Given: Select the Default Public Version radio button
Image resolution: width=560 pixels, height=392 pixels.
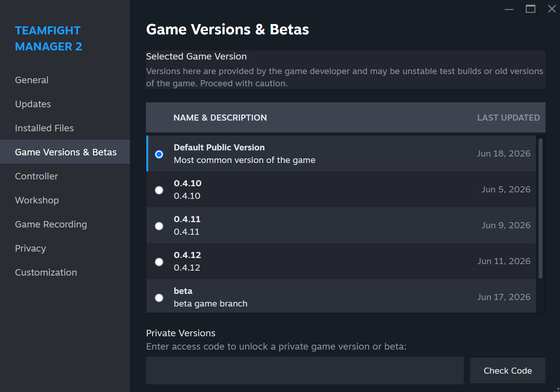Looking at the screenshot, I should 159,154.
